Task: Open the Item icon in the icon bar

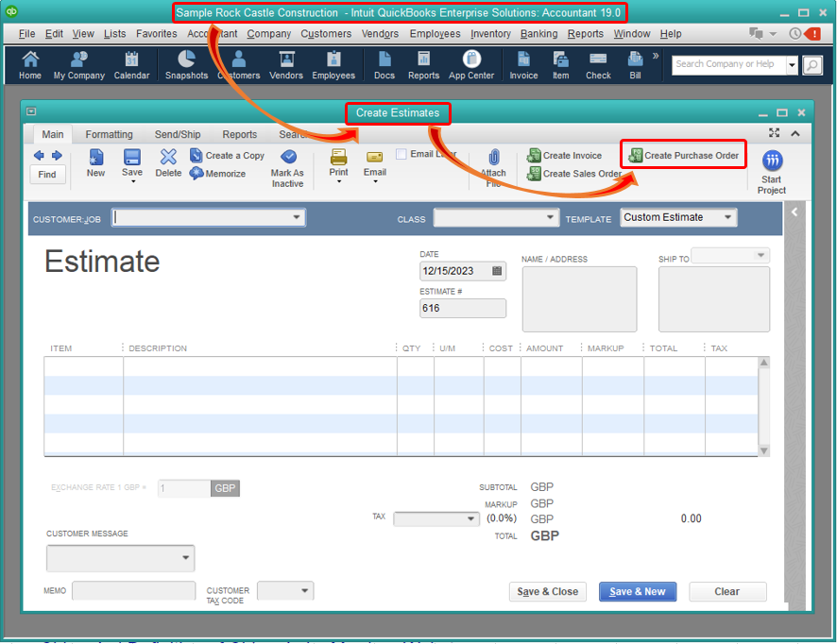Action: click(560, 64)
